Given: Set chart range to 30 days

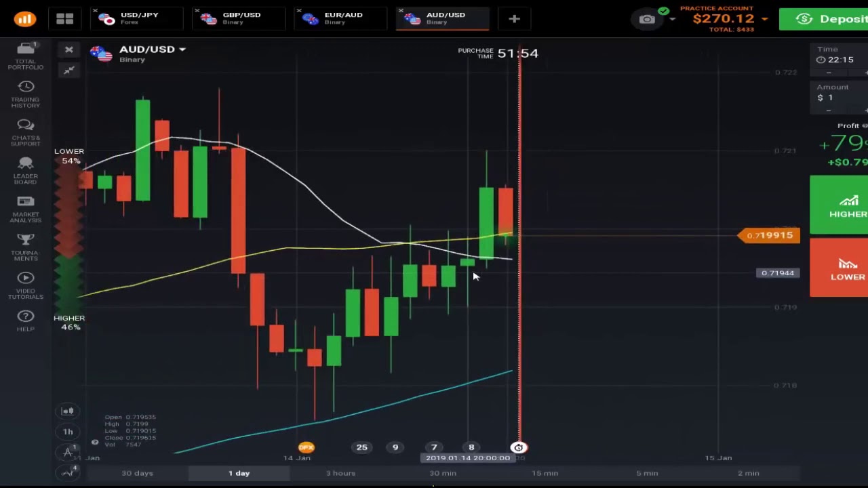Looking at the screenshot, I should [137, 473].
